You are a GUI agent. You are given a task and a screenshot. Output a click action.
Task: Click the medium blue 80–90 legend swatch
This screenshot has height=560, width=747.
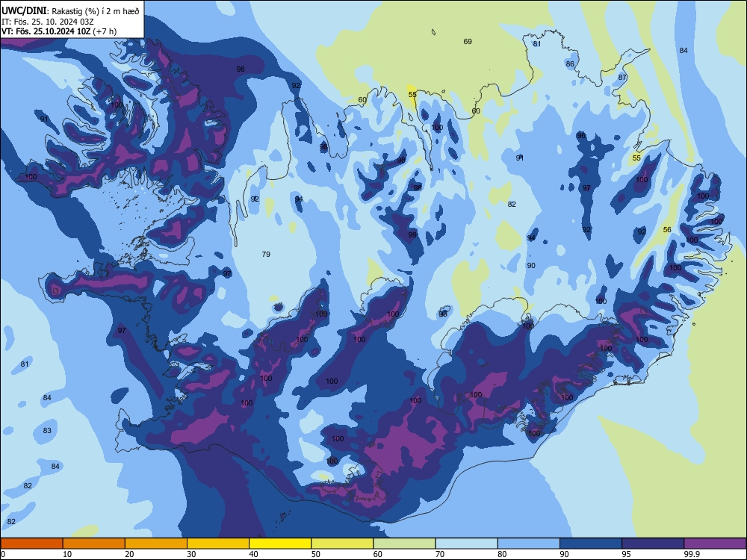click(529, 544)
